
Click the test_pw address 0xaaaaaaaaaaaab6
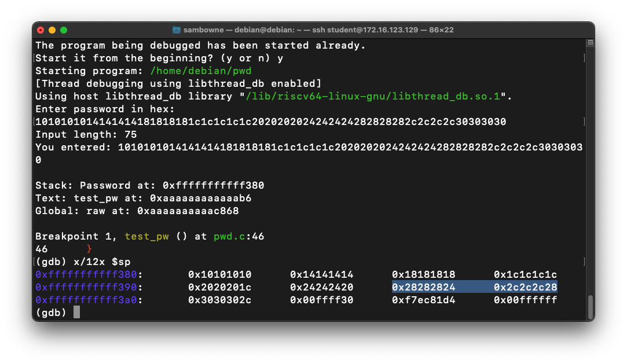pyautogui.click(x=201, y=198)
